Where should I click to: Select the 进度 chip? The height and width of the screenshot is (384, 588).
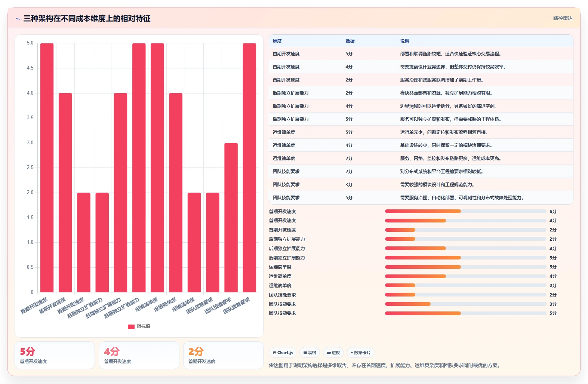333,353
